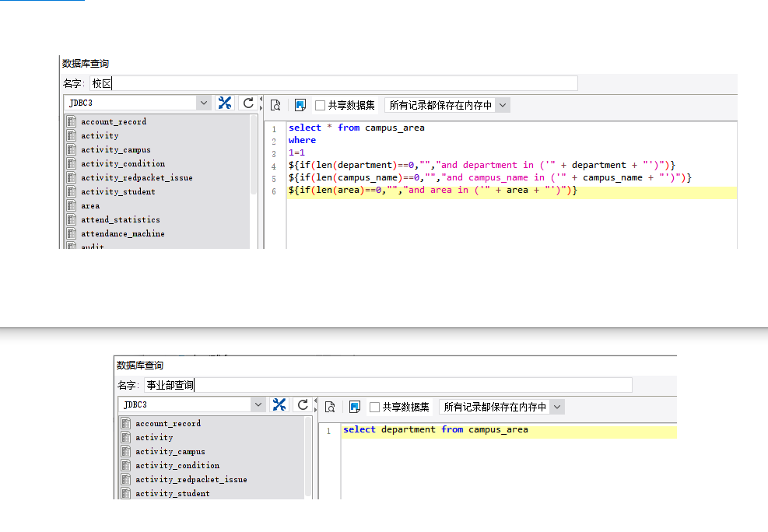Enable 共享数据集 checkbox in upper panel

point(321,105)
